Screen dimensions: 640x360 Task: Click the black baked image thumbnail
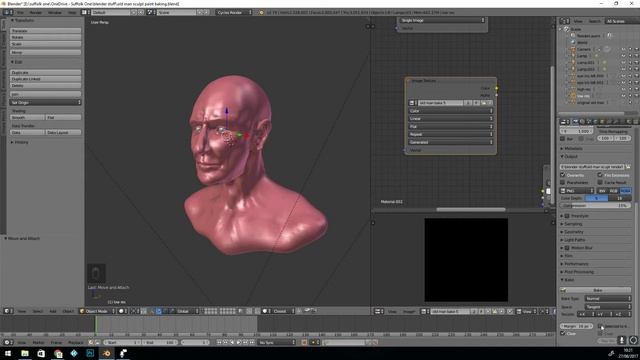coord(466,260)
